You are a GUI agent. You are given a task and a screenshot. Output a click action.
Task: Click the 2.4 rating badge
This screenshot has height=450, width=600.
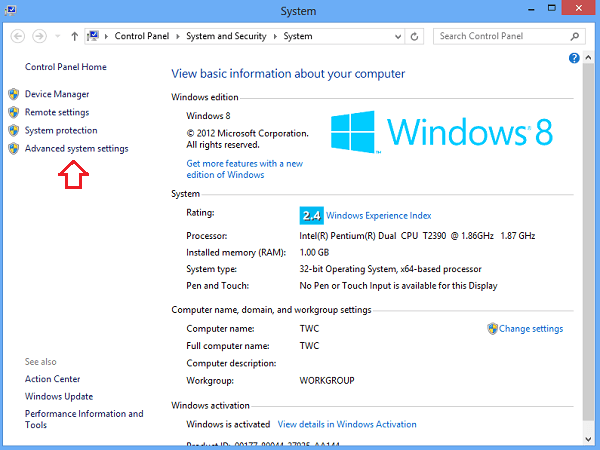coord(311,216)
